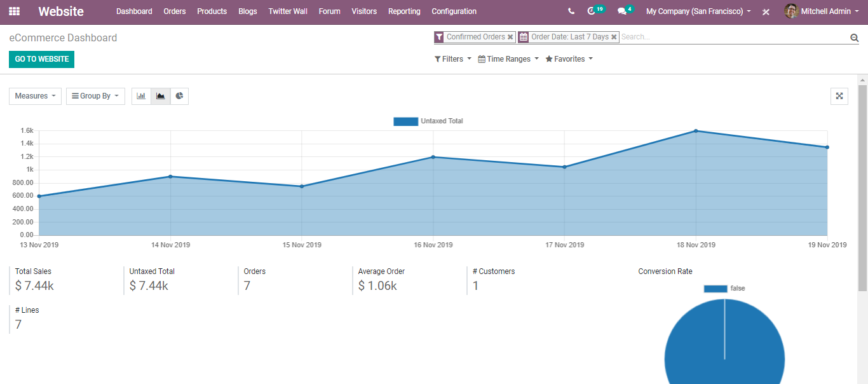Viewport: 868px width, 384px height.
Task: Open the Reporting menu
Action: [404, 11]
